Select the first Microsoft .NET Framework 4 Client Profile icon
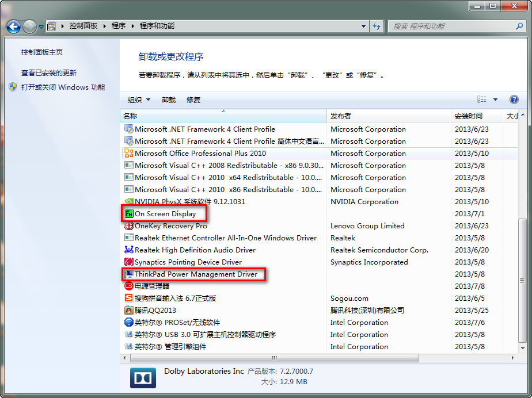Viewport: 532px width, 398px height. coord(129,129)
